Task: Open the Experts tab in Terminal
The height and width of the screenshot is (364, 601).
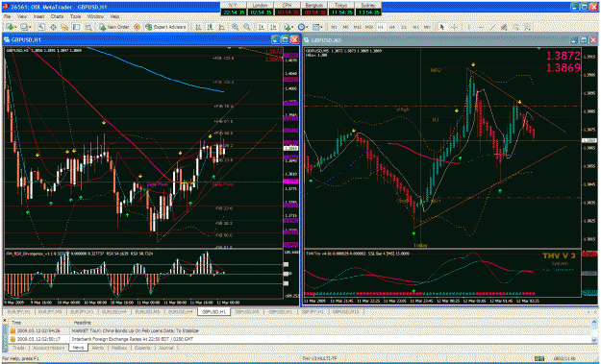Action: coord(141,348)
